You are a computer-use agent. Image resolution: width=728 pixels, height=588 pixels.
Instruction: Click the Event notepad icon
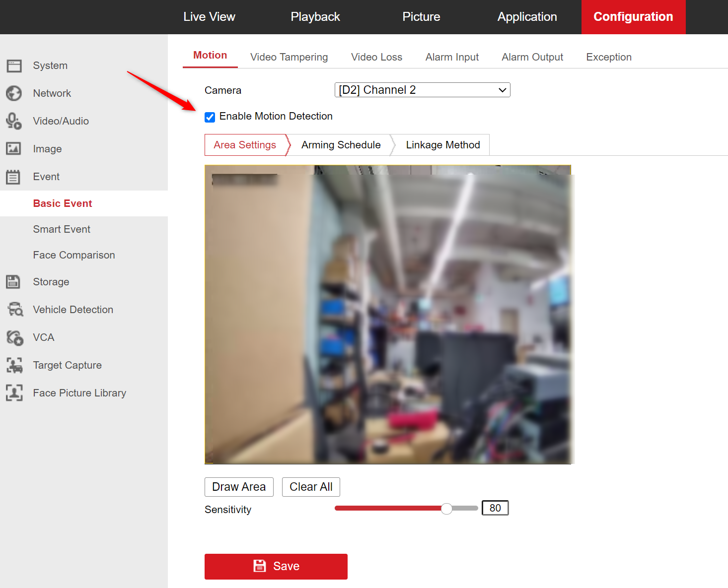pos(13,177)
